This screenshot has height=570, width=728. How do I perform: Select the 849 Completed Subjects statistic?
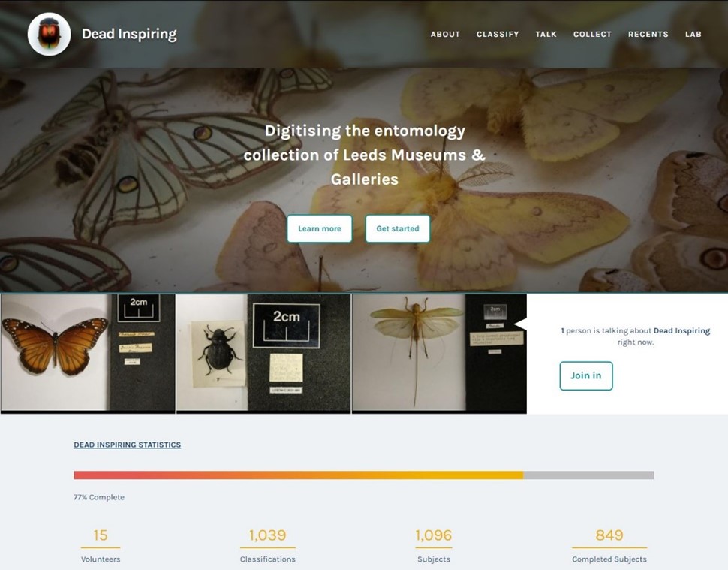point(609,546)
